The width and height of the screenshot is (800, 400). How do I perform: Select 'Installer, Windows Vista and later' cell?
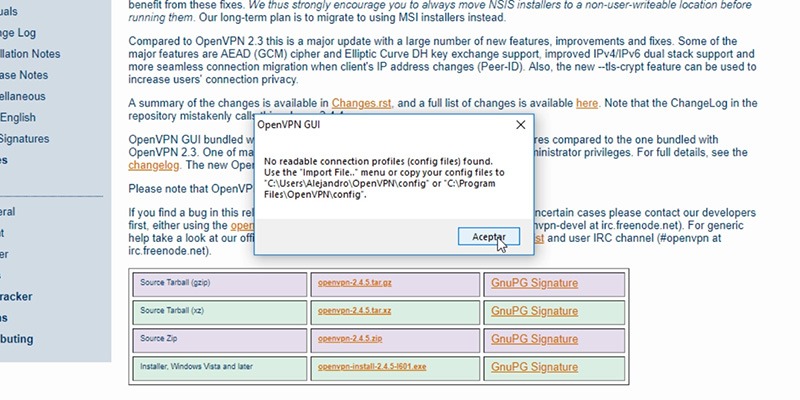[x=220, y=368]
